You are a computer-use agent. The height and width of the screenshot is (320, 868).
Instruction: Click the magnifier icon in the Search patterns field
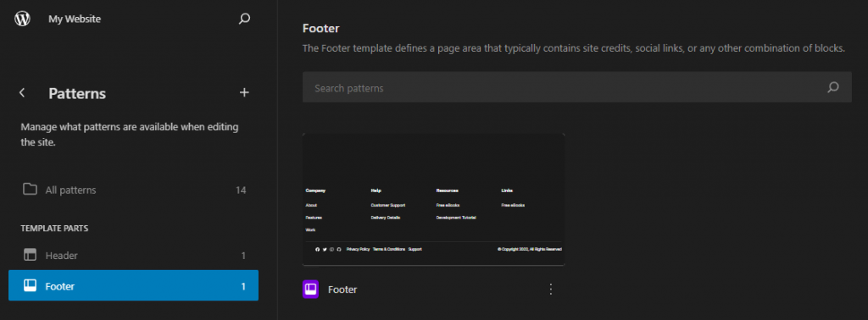833,87
